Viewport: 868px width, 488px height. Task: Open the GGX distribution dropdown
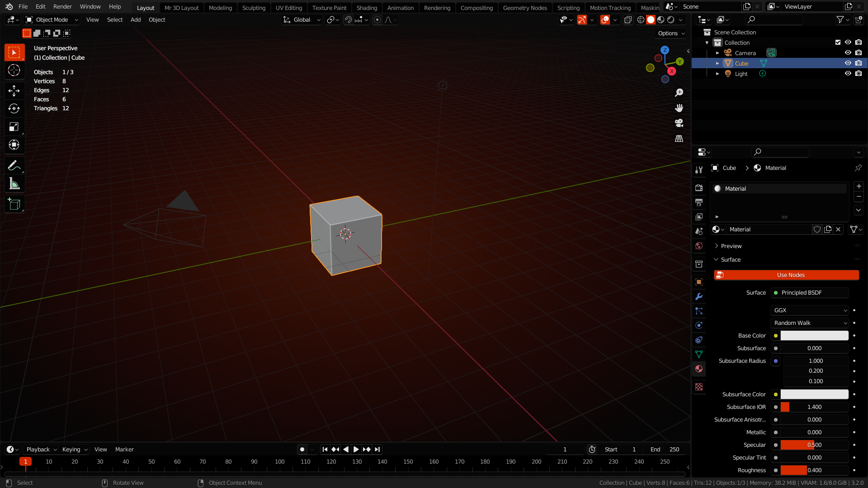[809, 310]
